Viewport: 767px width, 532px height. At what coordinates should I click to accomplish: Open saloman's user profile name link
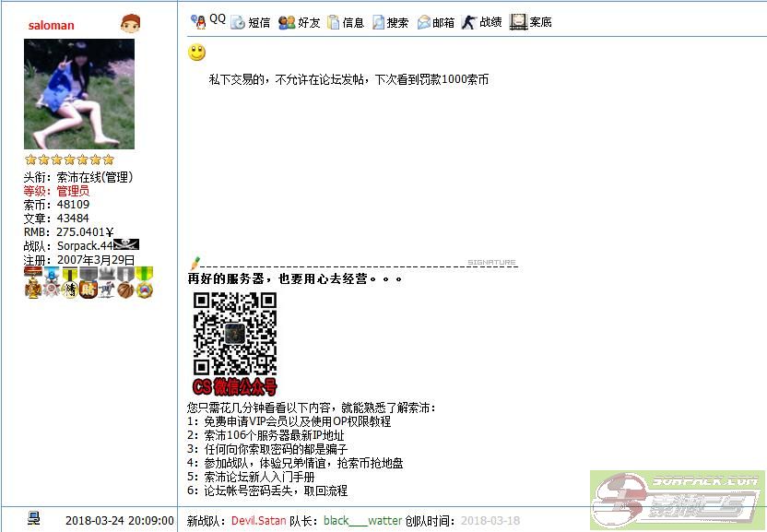[52, 26]
